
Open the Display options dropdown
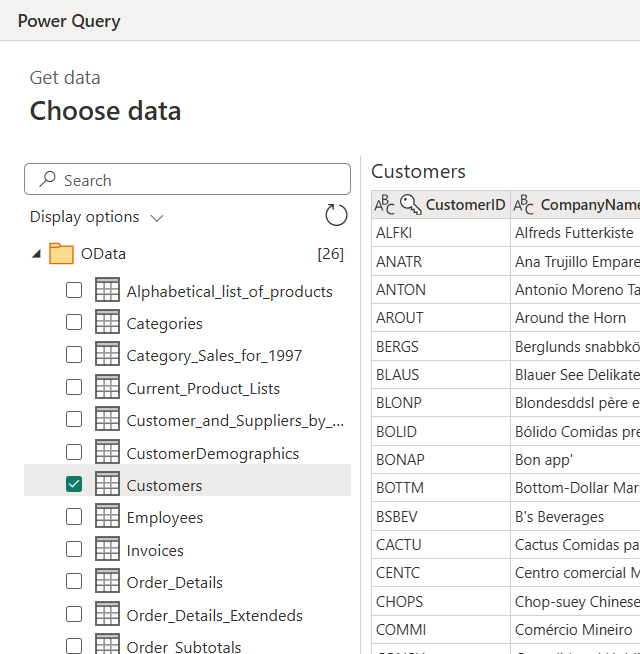96,217
